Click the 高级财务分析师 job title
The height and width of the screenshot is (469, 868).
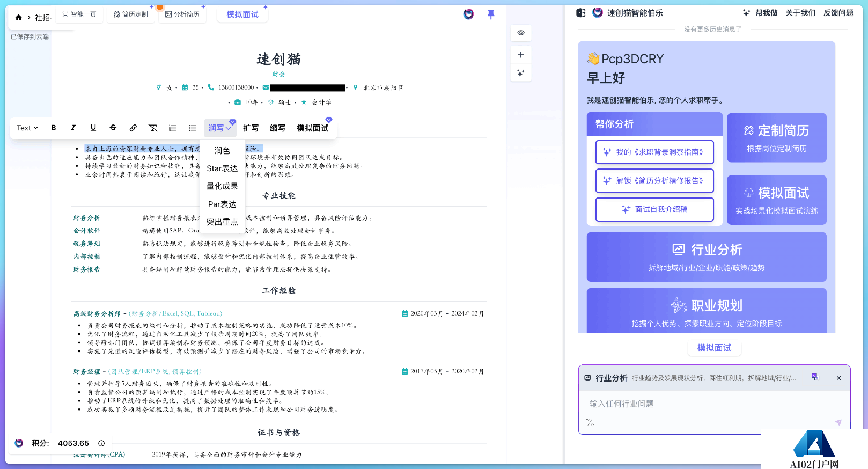pyautogui.click(x=97, y=313)
